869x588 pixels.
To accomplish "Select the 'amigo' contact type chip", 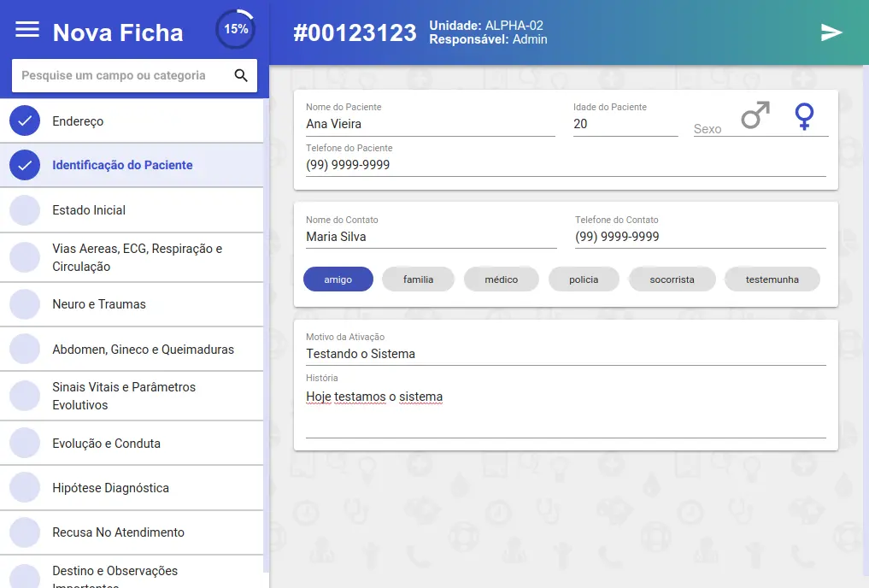I will pos(338,279).
